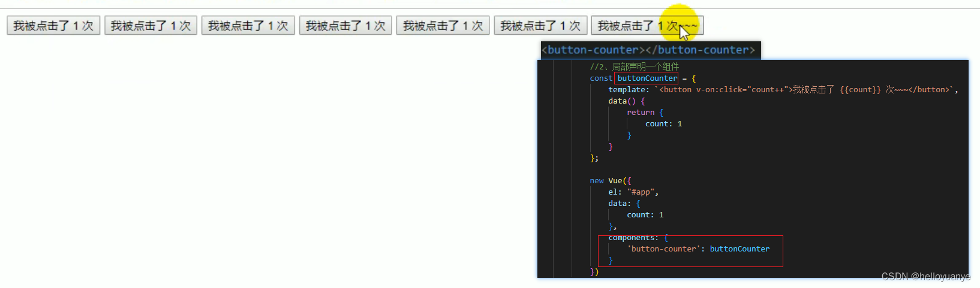Click the third '我被点击了 1 次' button from left

coord(248,26)
